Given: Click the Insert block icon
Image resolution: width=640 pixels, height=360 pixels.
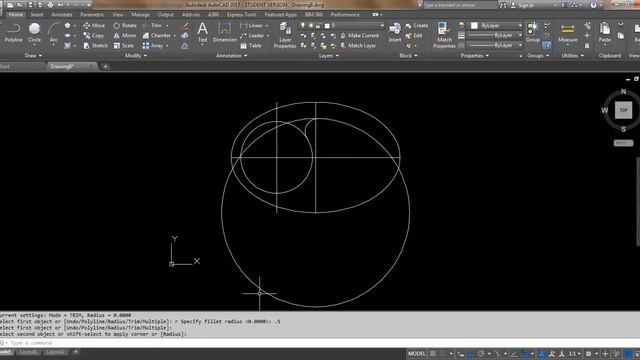Looking at the screenshot, I should click(395, 33).
